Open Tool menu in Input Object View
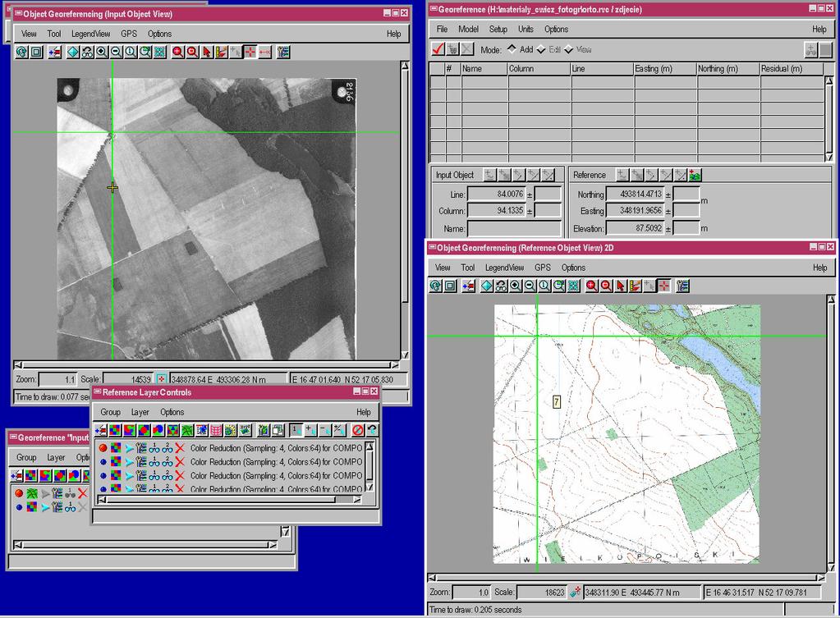Image resolution: width=840 pixels, height=618 pixels. [x=54, y=34]
